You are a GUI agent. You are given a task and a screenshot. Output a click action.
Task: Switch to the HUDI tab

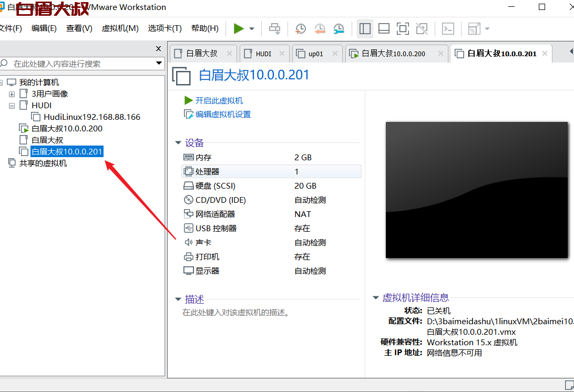pos(263,54)
